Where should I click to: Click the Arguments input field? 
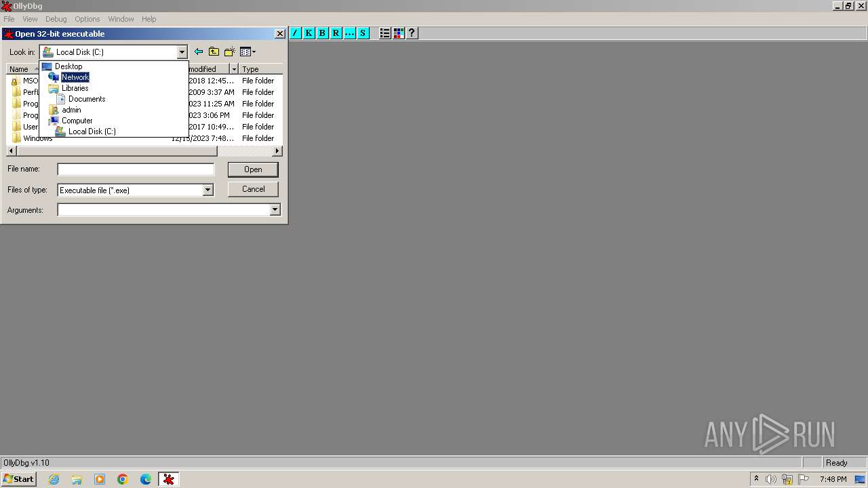(x=163, y=210)
